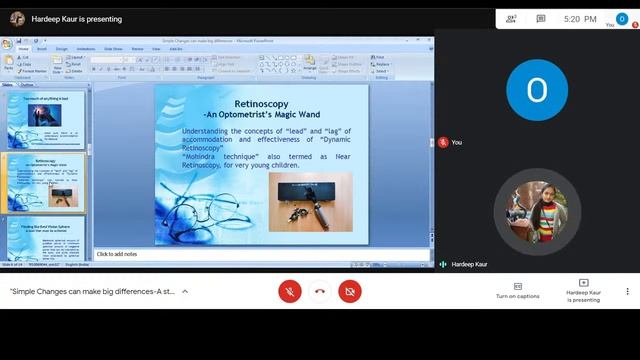Click the PowerPoint Office button

tap(7, 44)
